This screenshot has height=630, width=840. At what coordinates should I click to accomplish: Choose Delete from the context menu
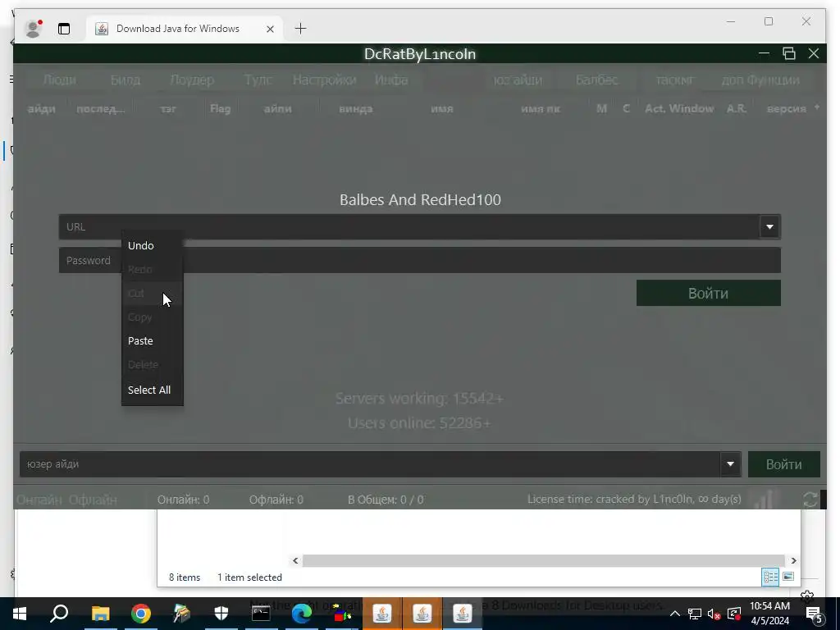coord(143,365)
